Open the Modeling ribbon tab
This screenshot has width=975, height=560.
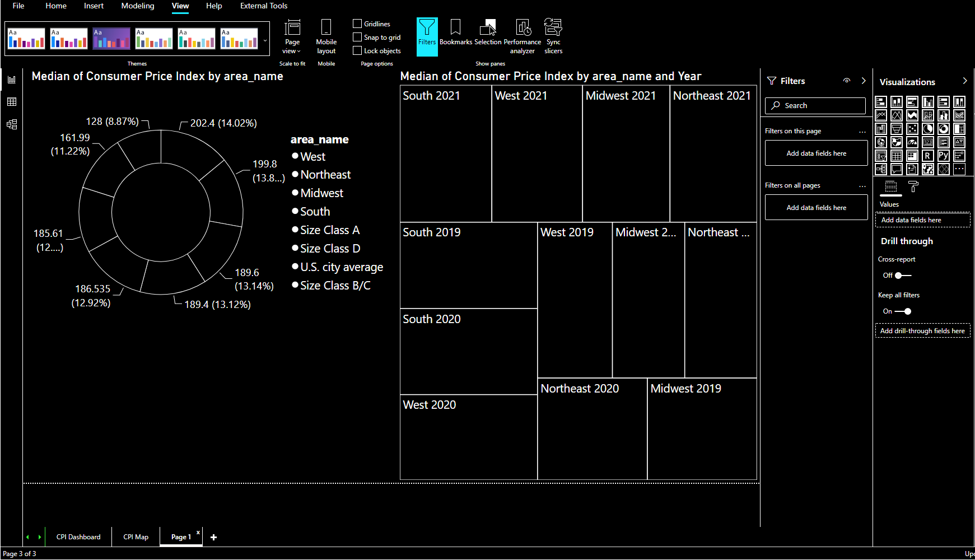pyautogui.click(x=138, y=6)
